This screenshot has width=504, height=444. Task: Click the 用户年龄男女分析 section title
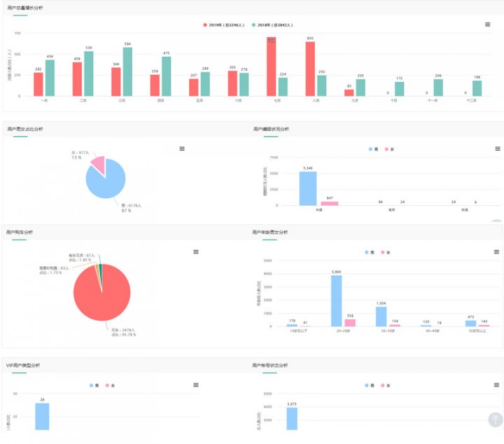coord(269,232)
